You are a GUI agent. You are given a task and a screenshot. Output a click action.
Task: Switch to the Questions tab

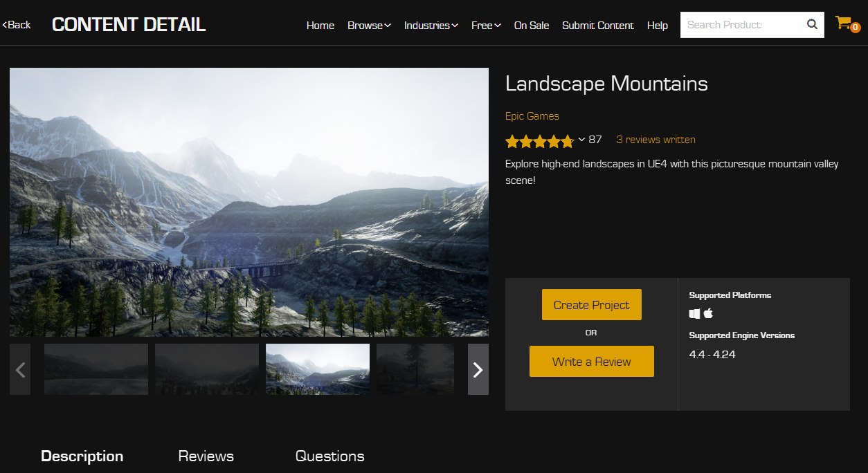tap(329, 456)
